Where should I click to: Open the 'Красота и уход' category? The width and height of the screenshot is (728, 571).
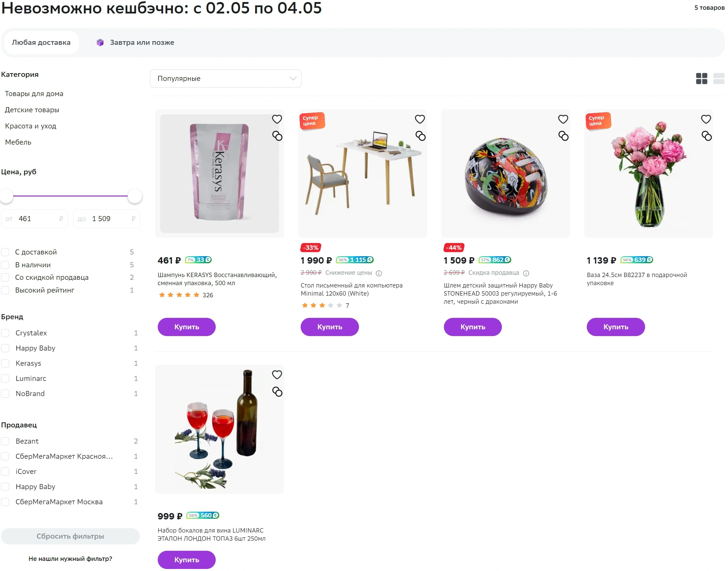click(31, 126)
